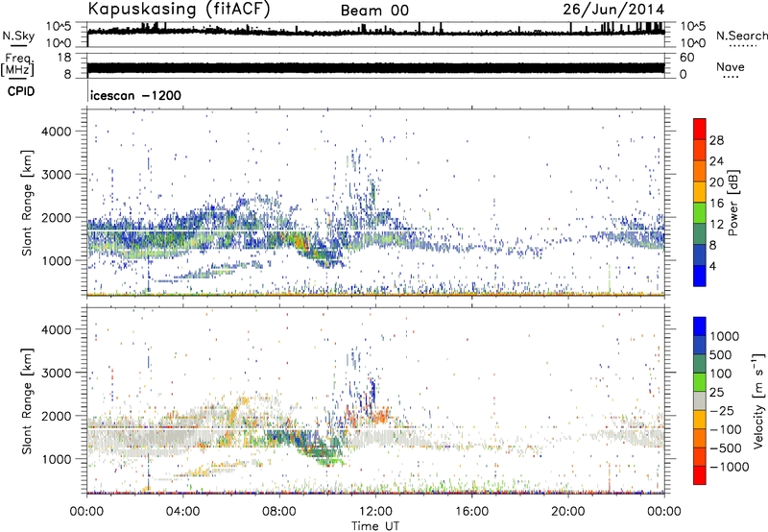This screenshot has height=532, width=768.
Task: Select the 04:00 time tick label
Action: pyautogui.click(x=182, y=511)
